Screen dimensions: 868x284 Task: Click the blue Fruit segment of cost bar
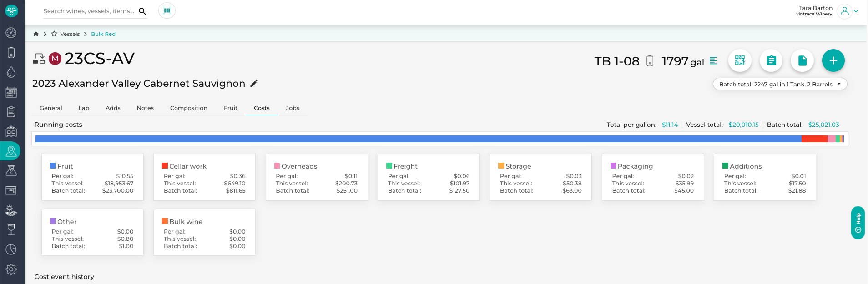click(418, 139)
